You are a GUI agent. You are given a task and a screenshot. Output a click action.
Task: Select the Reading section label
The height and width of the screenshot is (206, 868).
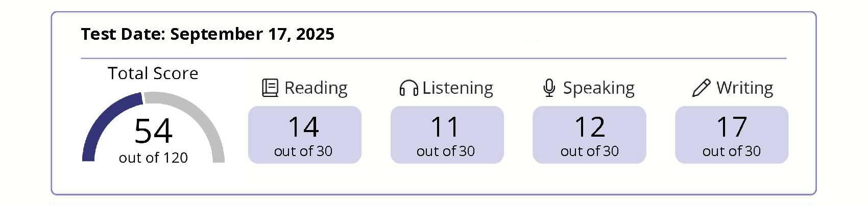tap(316, 88)
